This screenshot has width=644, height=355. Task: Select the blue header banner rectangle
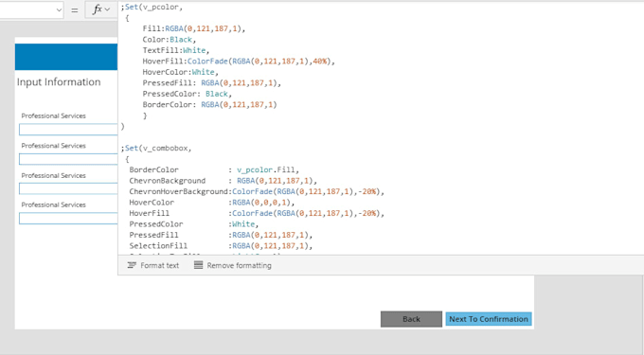(x=66, y=57)
